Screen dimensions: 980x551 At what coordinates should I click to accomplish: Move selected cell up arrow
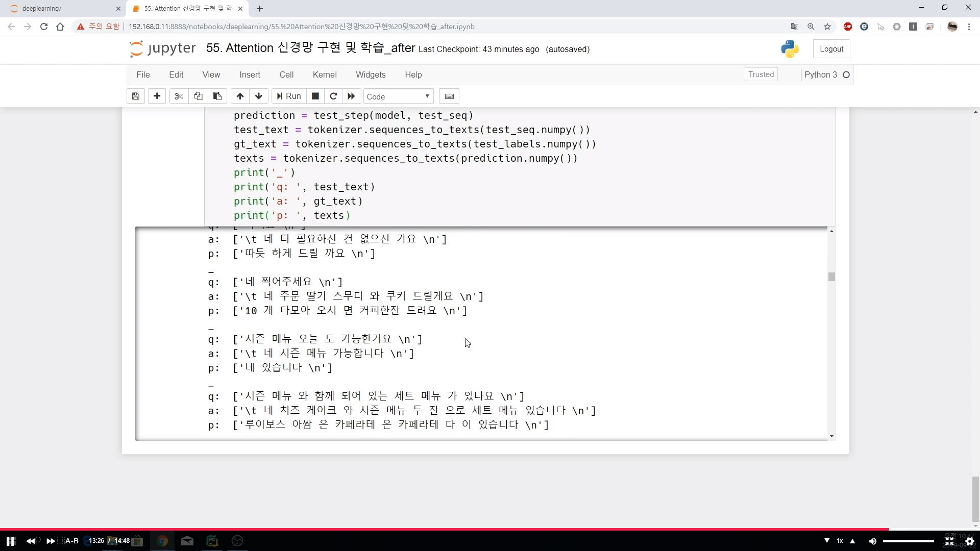point(240,96)
